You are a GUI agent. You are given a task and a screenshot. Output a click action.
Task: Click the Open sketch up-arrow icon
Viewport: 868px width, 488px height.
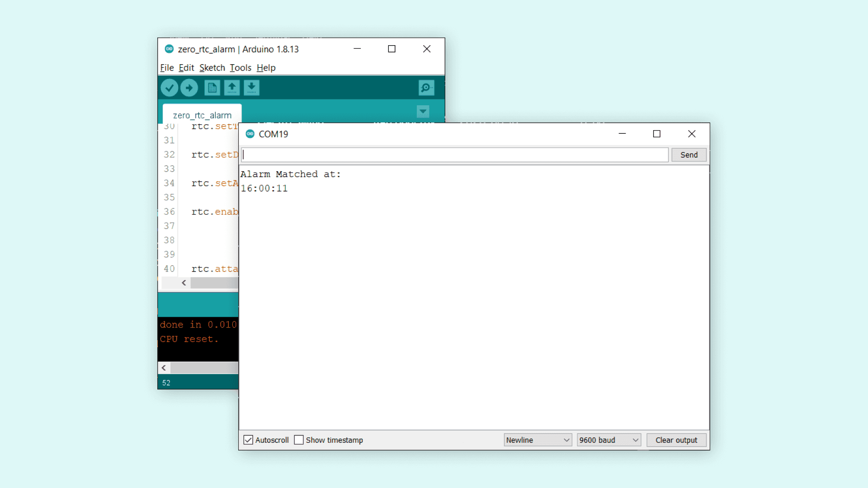232,88
